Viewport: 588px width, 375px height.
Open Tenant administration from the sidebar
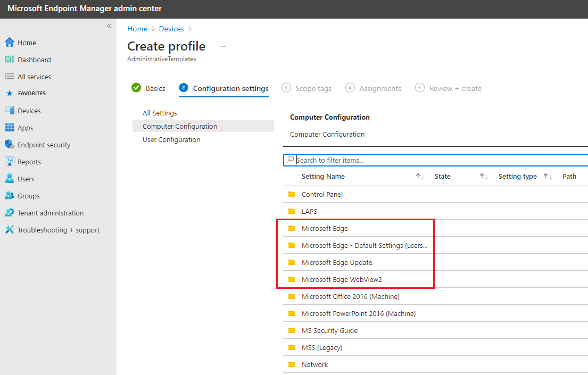[x=51, y=213]
